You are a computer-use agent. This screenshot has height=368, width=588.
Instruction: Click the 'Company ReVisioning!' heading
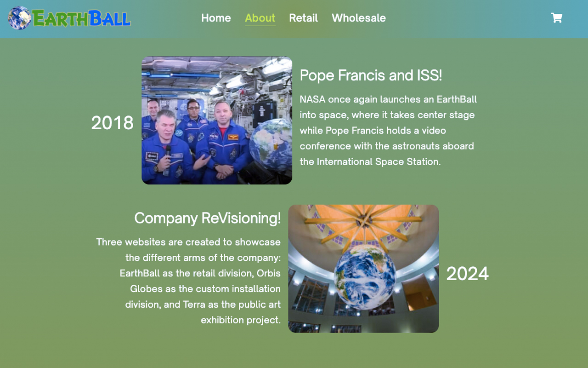pyautogui.click(x=208, y=218)
